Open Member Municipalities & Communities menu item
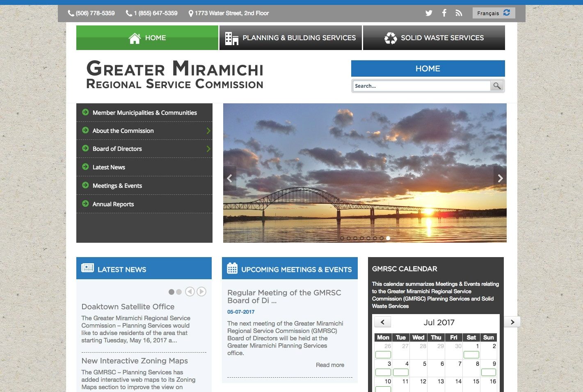The width and height of the screenshot is (583, 392). [x=144, y=113]
